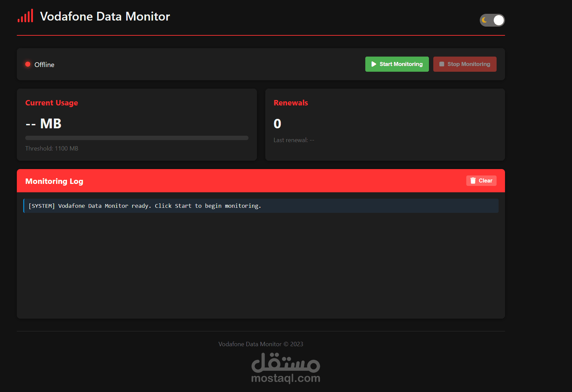Click the play icon on Start Monitoring
This screenshot has width=572, height=392.
point(374,64)
